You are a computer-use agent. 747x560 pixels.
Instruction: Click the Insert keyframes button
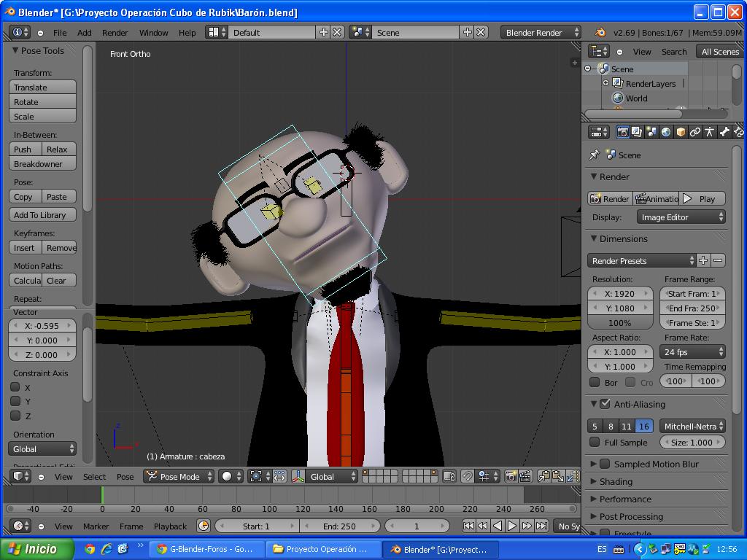[x=26, y=248]
